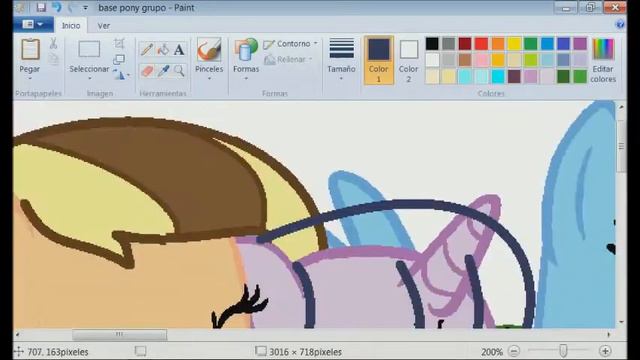Pick the lime green swatch in second row
This screenshot has width=640, height=360.
[531, 60]
